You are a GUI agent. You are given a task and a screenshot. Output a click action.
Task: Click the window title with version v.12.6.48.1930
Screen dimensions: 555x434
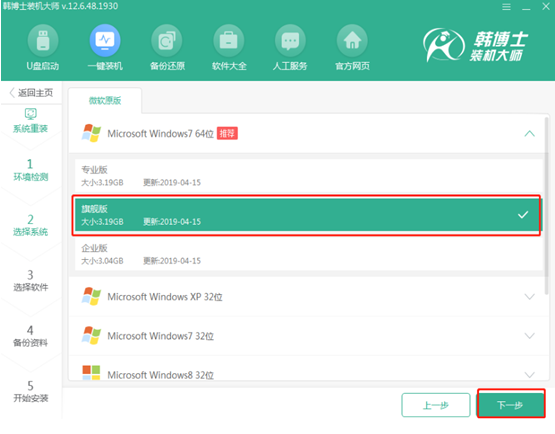pyautogui.click(x=60, y=6)
